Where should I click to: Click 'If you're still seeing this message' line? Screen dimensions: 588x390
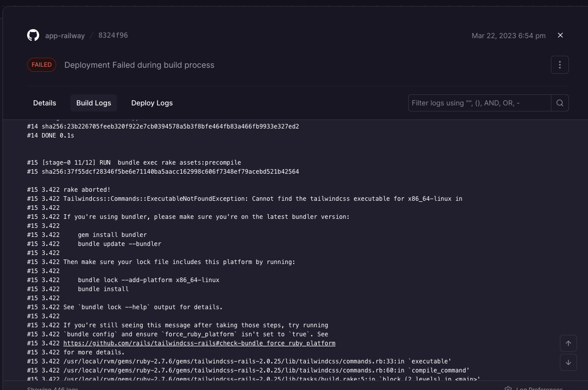(x=177, y=325)
